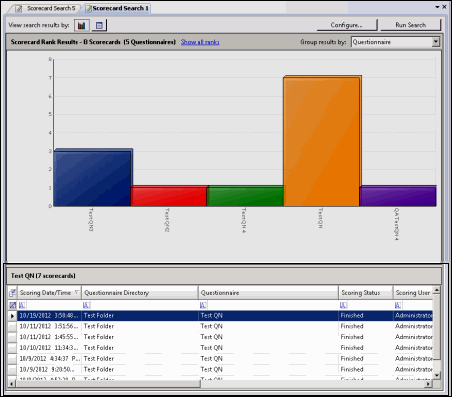Sort by the Questionnaire column header
Screen dimensions: 452x397
[x=268, y=293]
